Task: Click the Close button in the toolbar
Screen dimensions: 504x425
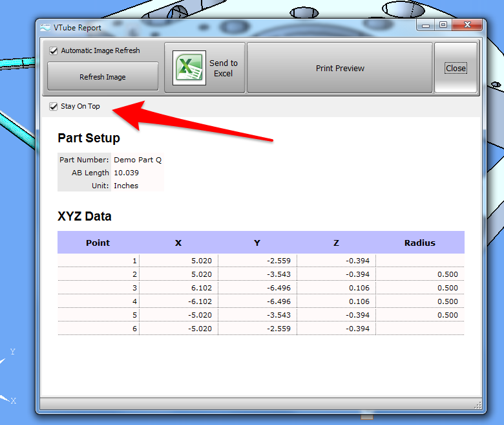Action: point(456,68)
